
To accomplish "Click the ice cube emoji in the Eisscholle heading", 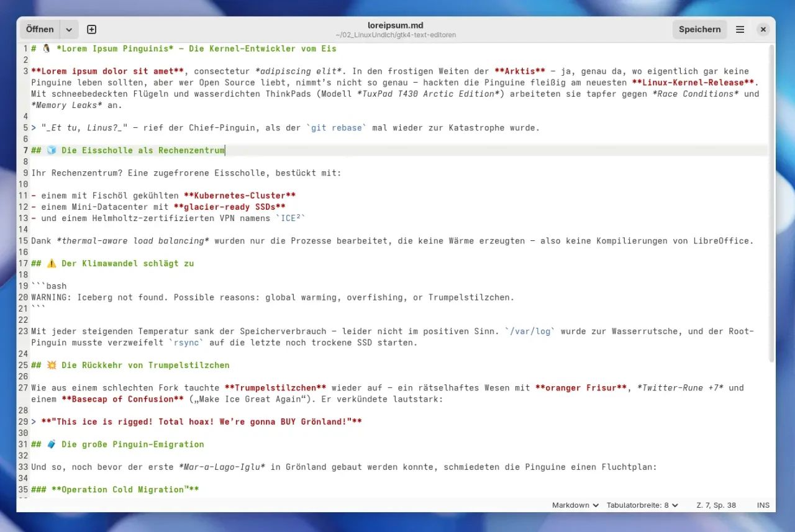I will pyautogui.click(x=51, y=150).
